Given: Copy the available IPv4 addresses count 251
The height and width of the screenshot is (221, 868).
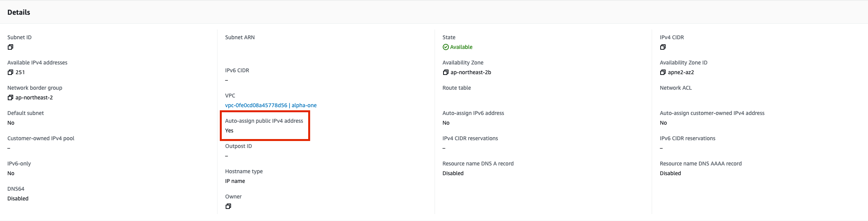Looking at the screenshot, I should tap(10, 72).
